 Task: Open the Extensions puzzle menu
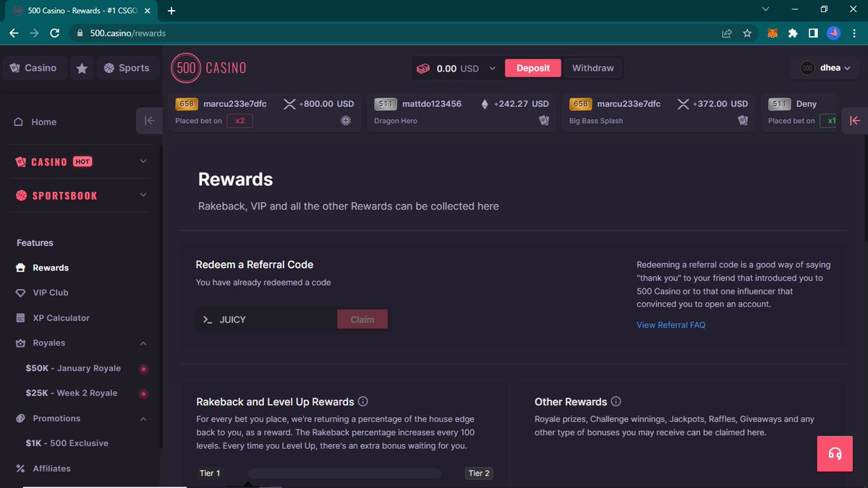793,33
